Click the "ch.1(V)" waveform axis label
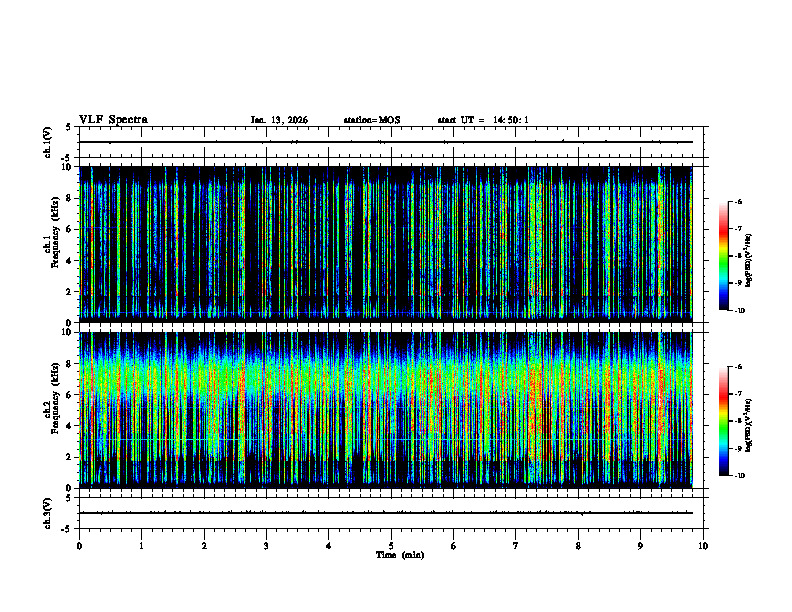The image size is (792, 612). tap(47, 142)
